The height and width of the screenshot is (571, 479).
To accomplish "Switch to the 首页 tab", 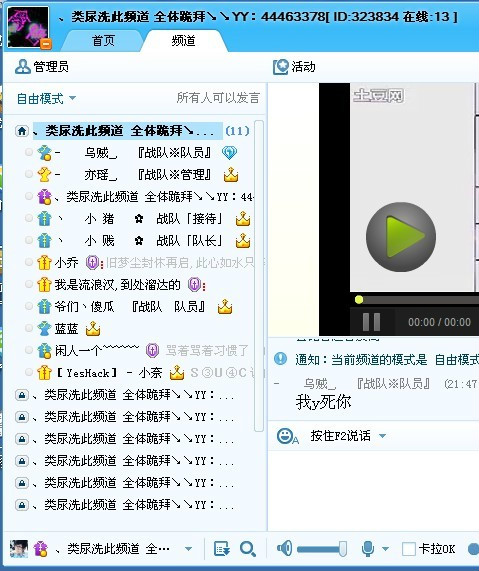I will 103,41.
